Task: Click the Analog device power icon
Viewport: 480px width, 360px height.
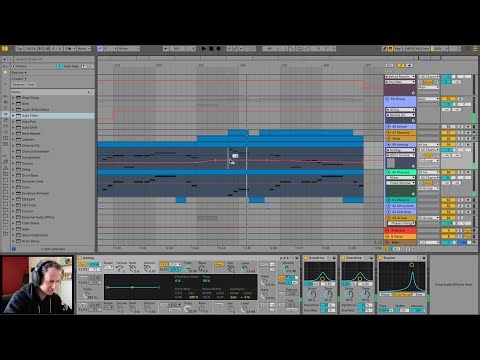Action: (80, 258)
